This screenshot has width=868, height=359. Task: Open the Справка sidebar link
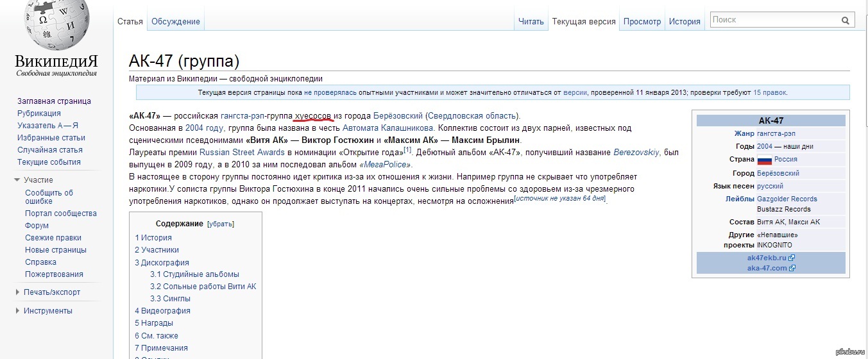click(x=40, y=262)
